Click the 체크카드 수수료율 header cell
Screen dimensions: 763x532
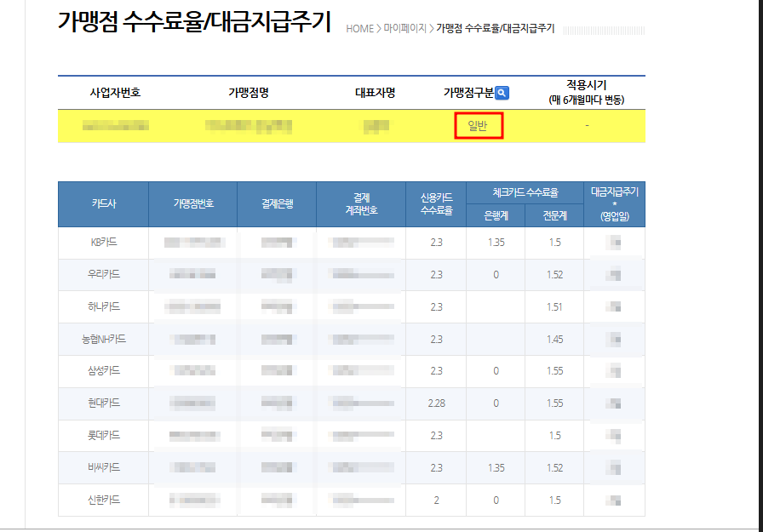(525, 192)
